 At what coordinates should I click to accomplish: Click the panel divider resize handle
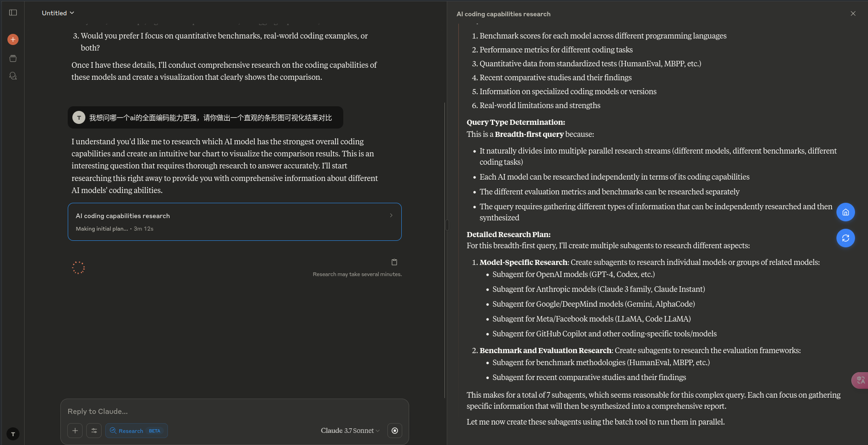click(447, 225)
